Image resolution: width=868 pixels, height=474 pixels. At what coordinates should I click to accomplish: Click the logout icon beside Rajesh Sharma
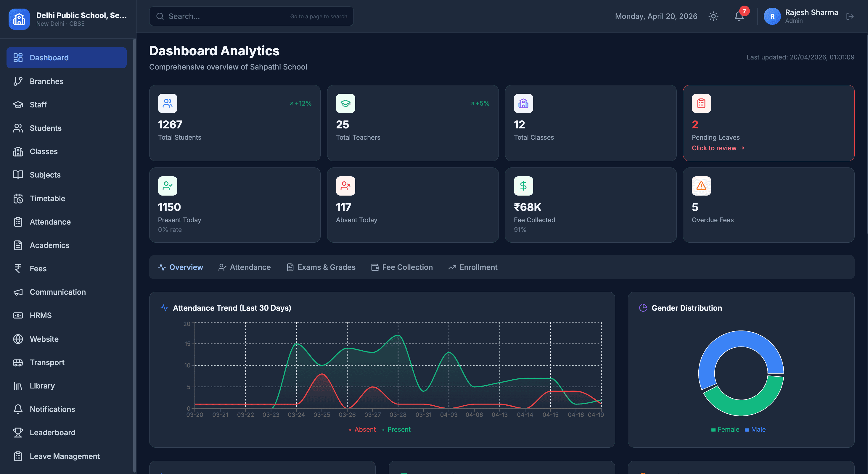pyautogui.click(x=850, y=16)
